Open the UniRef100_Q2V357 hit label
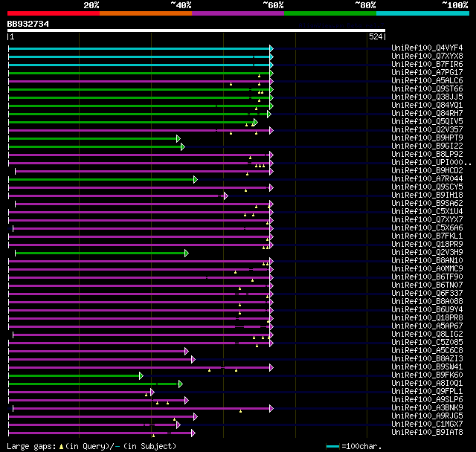The image size is (476, 452). (427, 130)
